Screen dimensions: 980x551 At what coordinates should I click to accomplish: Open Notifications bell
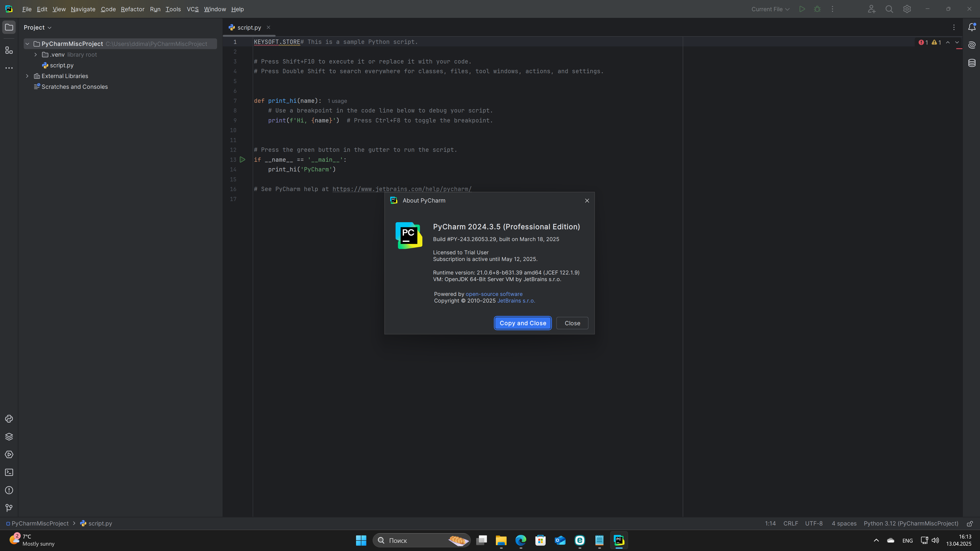pos(972,27)
